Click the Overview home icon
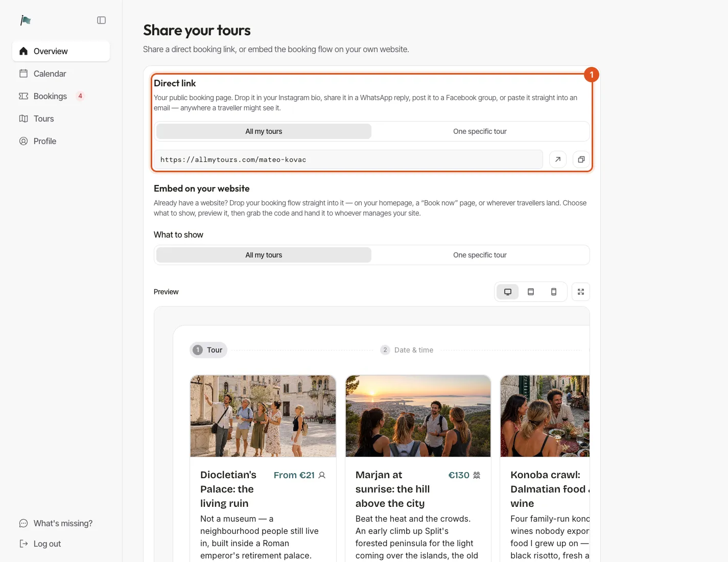 (x=24, y=51)
